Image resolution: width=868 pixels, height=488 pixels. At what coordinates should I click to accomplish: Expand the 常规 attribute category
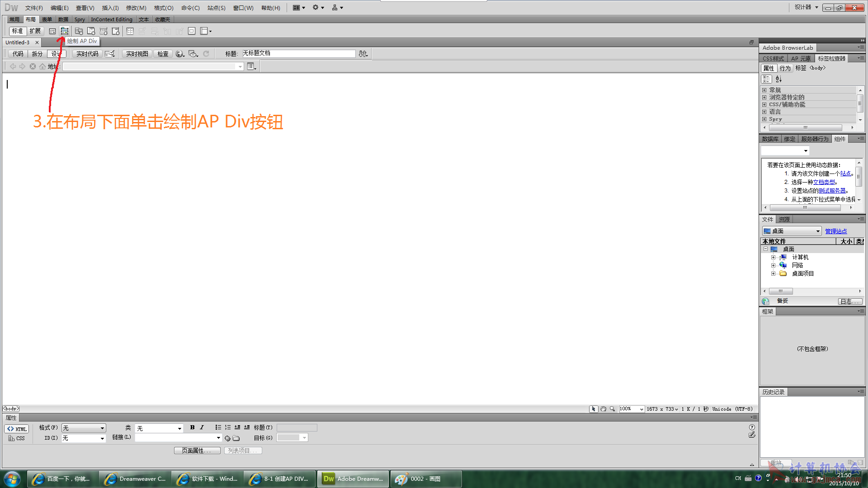(x=764, y=90)
